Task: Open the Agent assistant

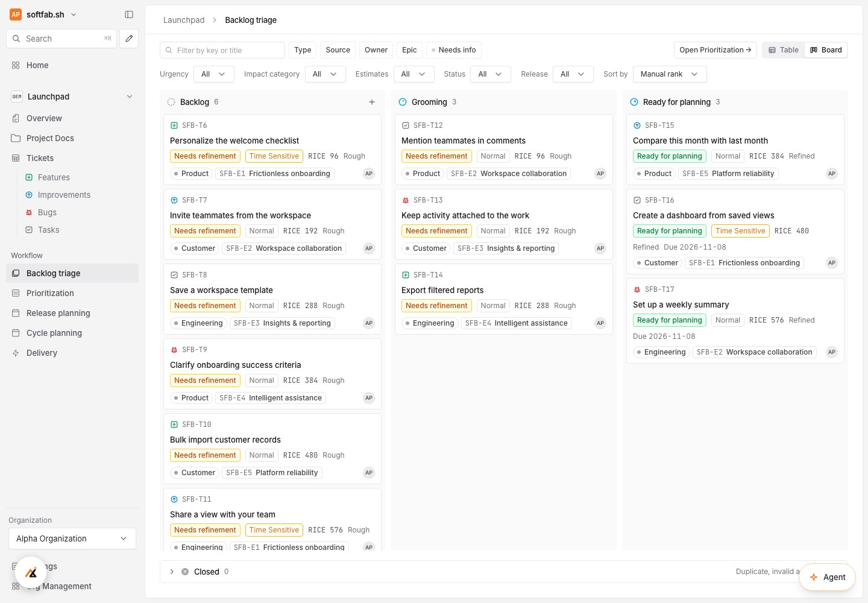Action: click(x=827, y=577)
